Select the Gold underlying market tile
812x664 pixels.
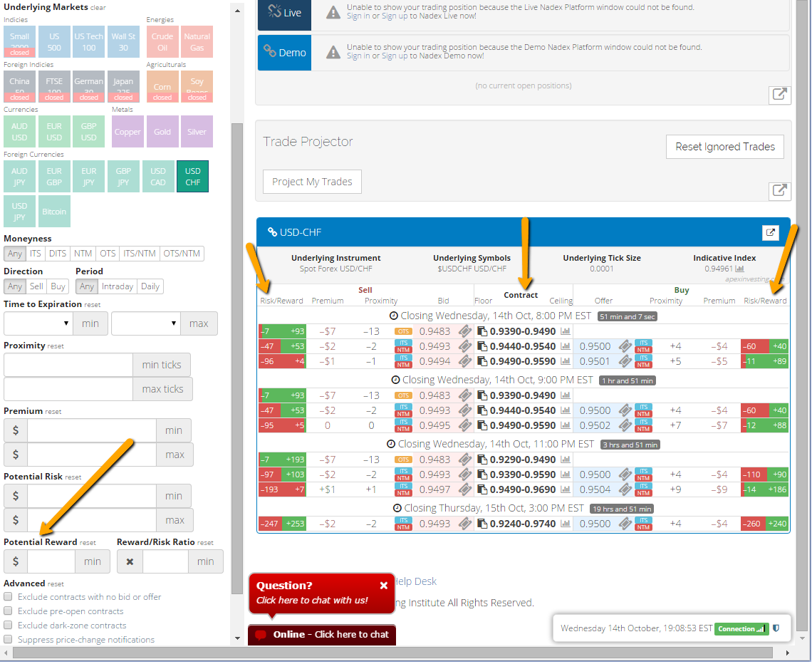click(x=162, y=132)
